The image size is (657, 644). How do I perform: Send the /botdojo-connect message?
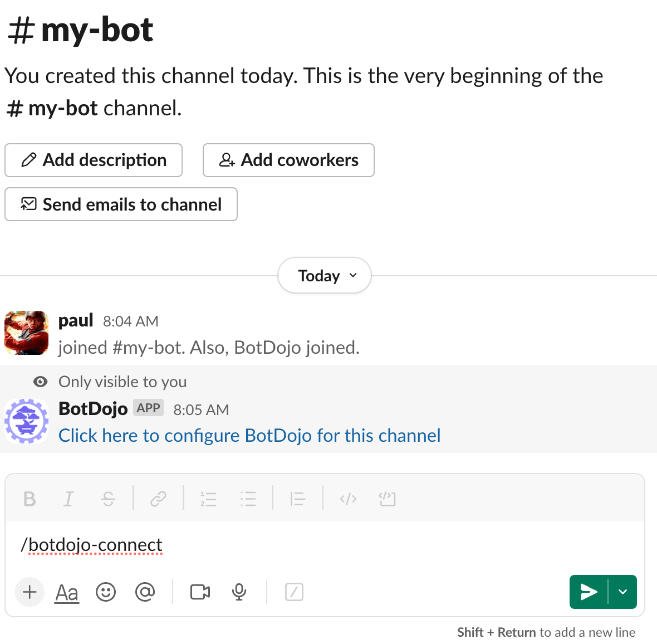(x=589, y=592)
